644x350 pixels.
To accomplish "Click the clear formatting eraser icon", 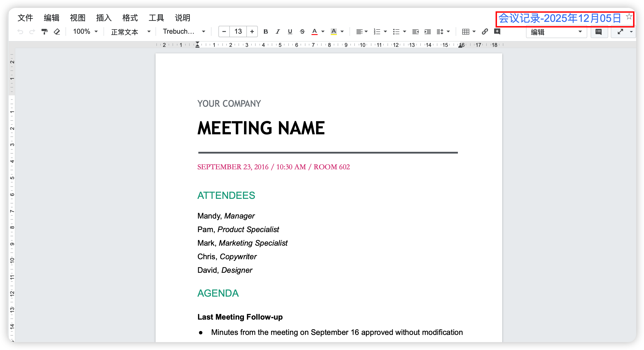I will click(57, 31).
